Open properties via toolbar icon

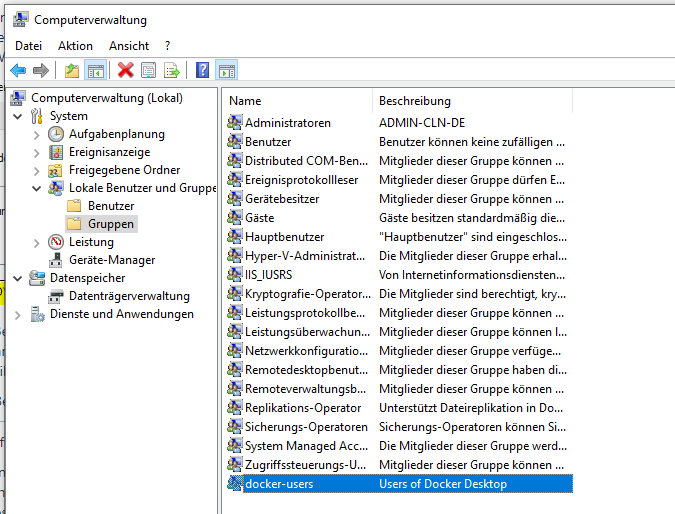[x=149, y=70]
